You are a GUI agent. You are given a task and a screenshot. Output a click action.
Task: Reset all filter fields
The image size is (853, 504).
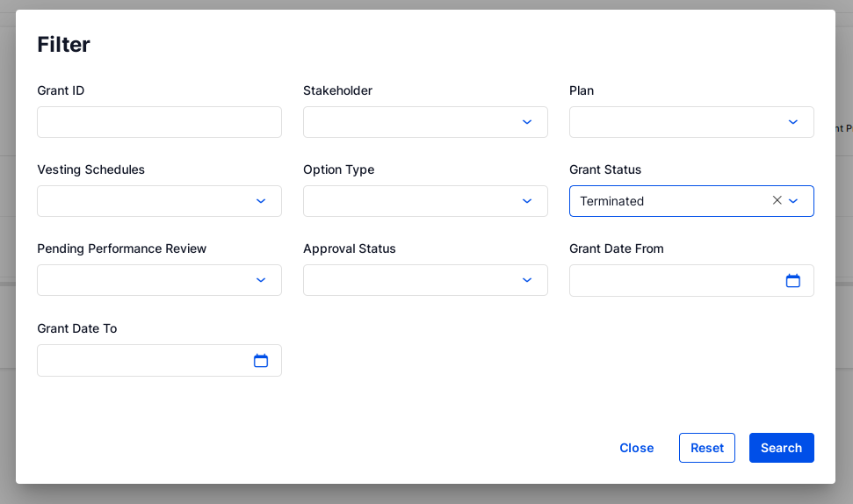[x=706, y=448]
